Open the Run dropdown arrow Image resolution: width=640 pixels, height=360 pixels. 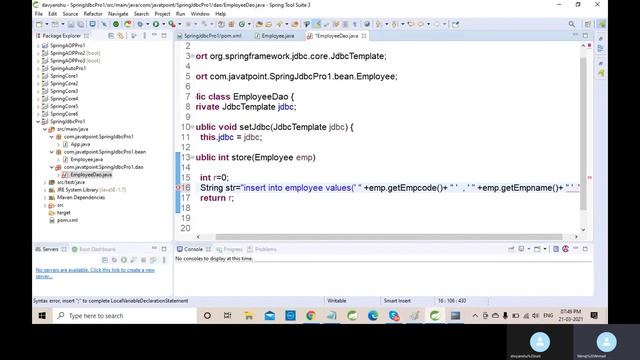163,24
